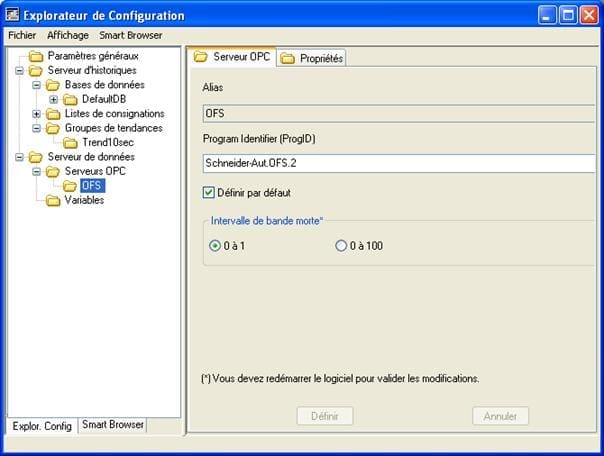Minimize the Explorateur de Configuration window
This screenshot has height=456, width=604.
(x=547, y=15)
